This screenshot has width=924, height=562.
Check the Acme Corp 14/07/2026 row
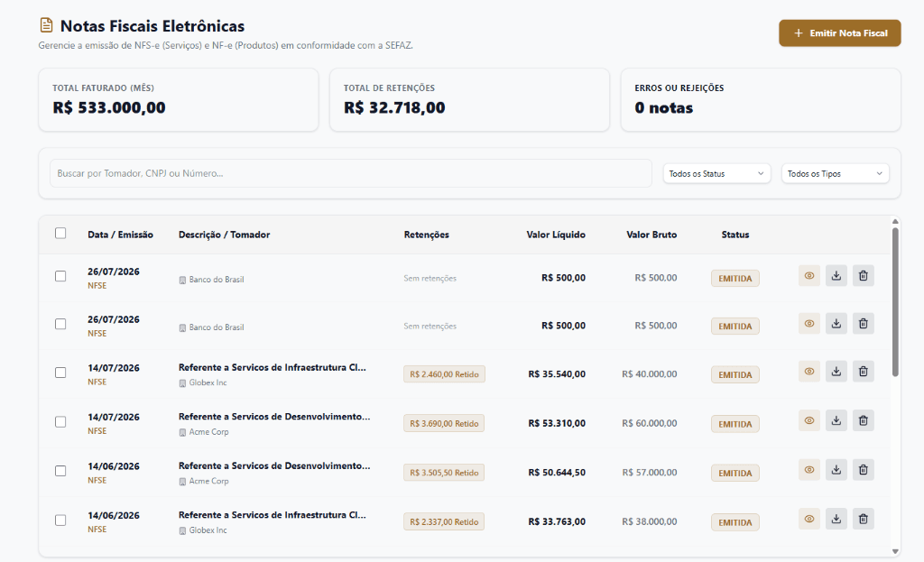click(x=60, y=422)
